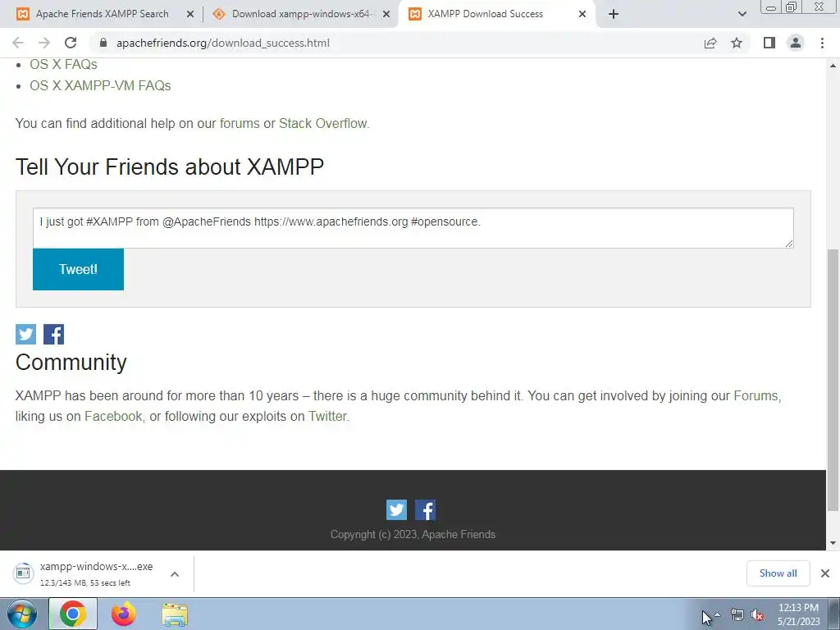Visit the forums help link
This screenshot has height=630, width=840.
[x=240, y=123]
